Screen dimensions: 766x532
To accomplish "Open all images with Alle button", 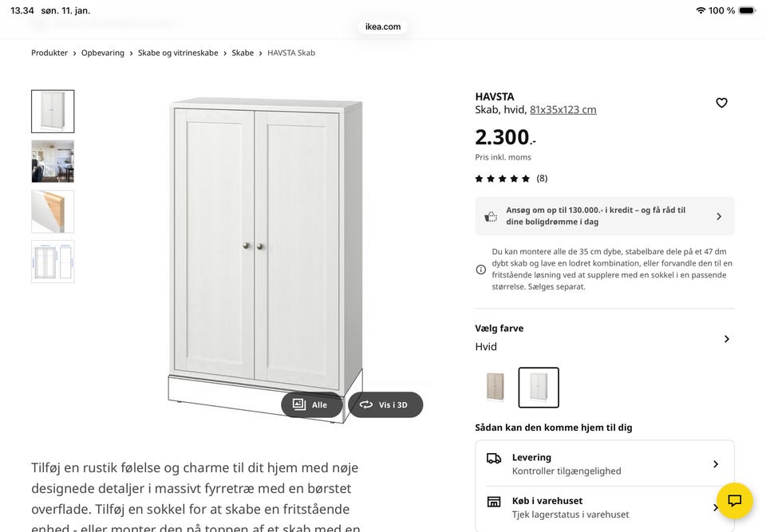I will click(x=311, y=404).
